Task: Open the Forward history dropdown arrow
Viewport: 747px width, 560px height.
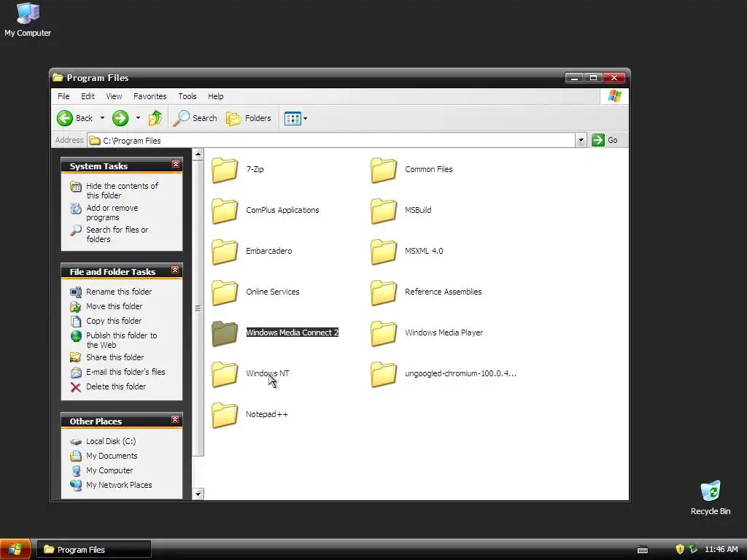Action: coord(138,118)
